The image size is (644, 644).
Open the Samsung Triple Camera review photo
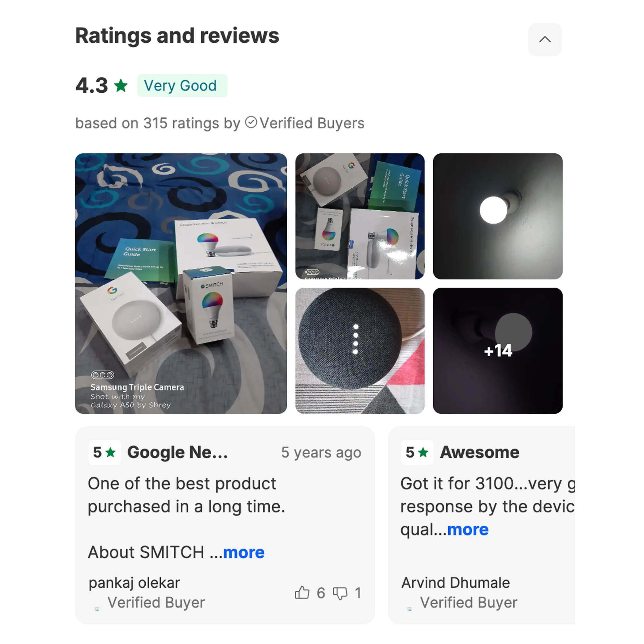[x=181, y=283]
